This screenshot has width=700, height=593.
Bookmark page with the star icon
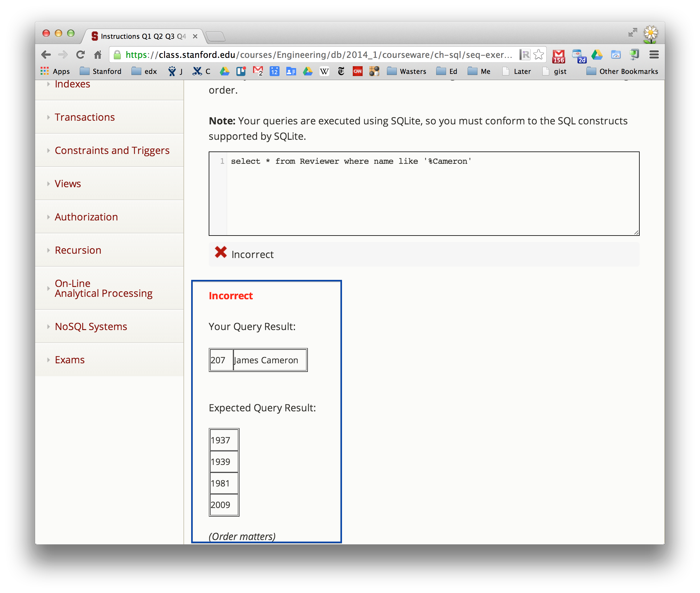pos(539,54)
